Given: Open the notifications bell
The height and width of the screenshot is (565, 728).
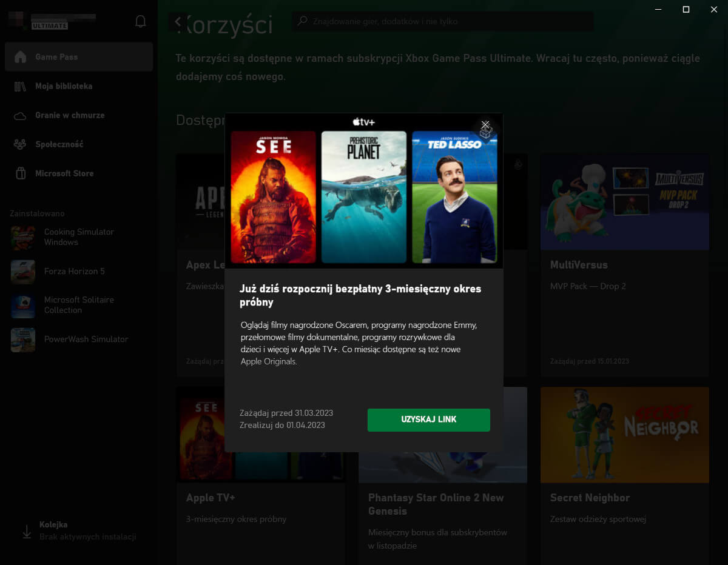Looking at the screenshot, I should 140,21.
